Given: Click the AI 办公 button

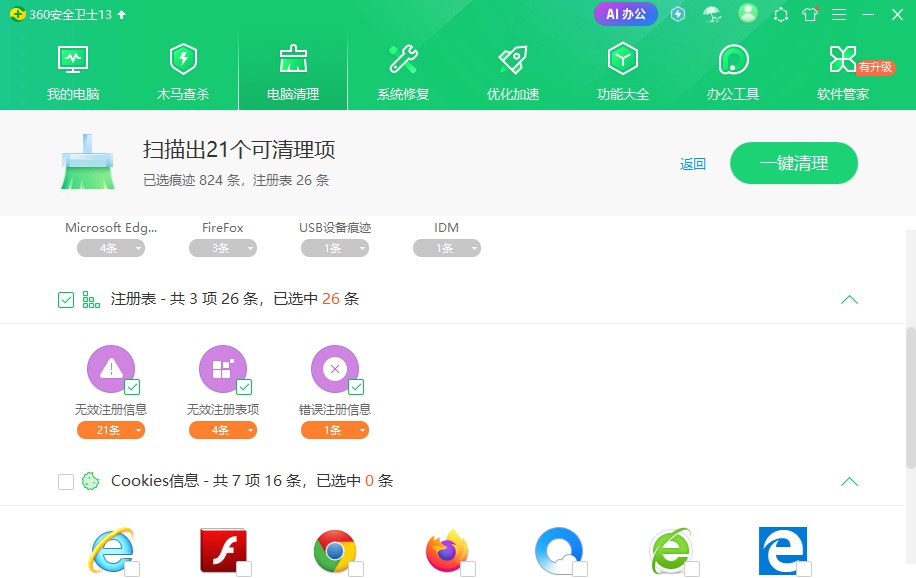Looking at the screenshot, I should [x=626, y=14].
